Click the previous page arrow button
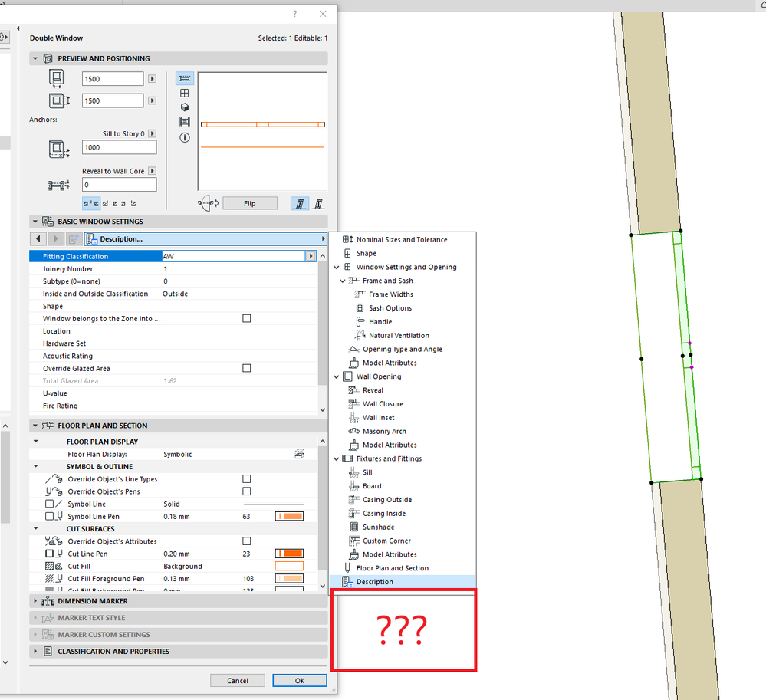Screen dimensions: 766x700 tap(38, 239)
